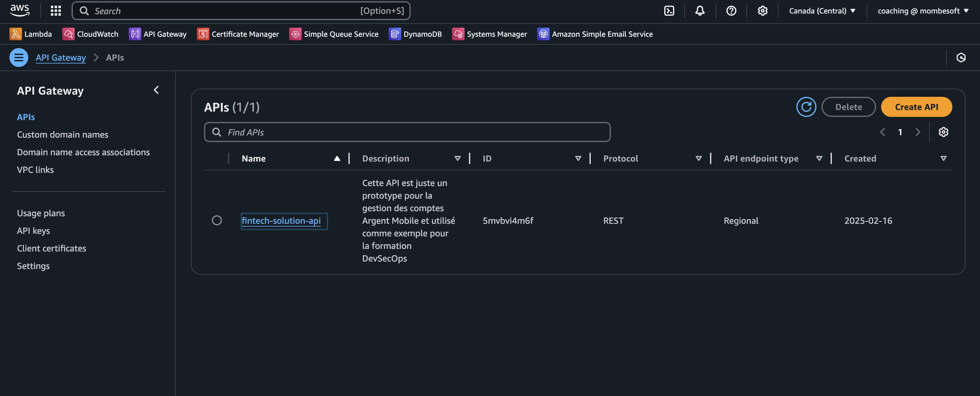Collapse the API Gateway sidebar
Screen dimensions: 980x396
tap(156, 90)
